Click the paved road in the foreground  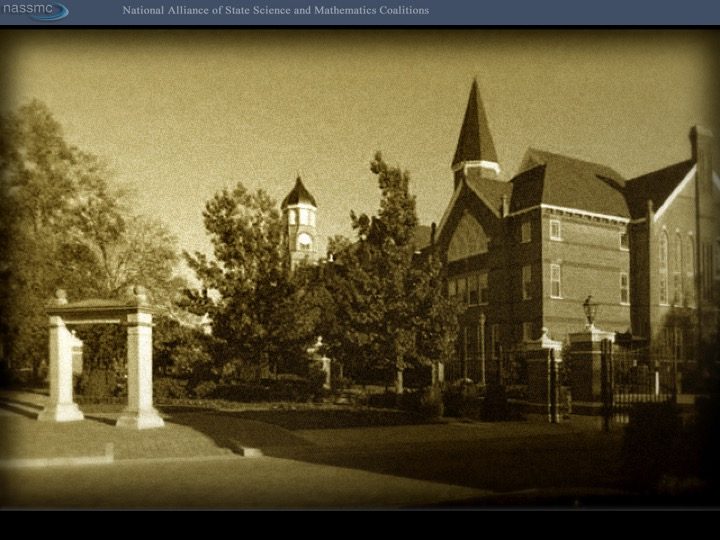[300, 470]
